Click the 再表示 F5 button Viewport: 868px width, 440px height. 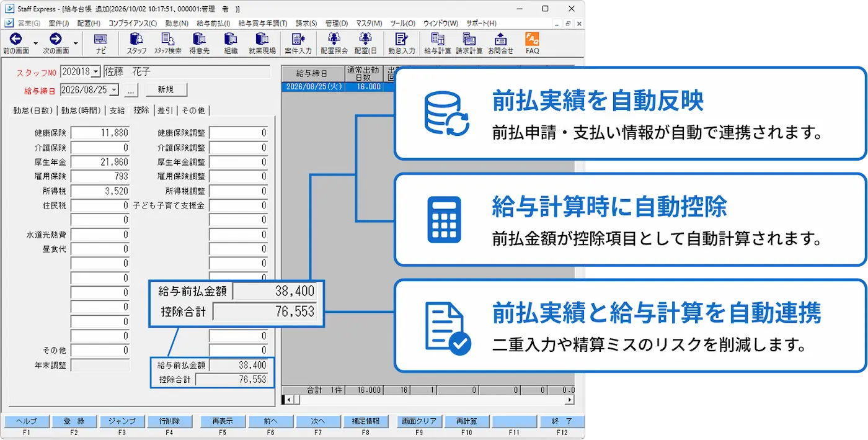click(223, 421)
